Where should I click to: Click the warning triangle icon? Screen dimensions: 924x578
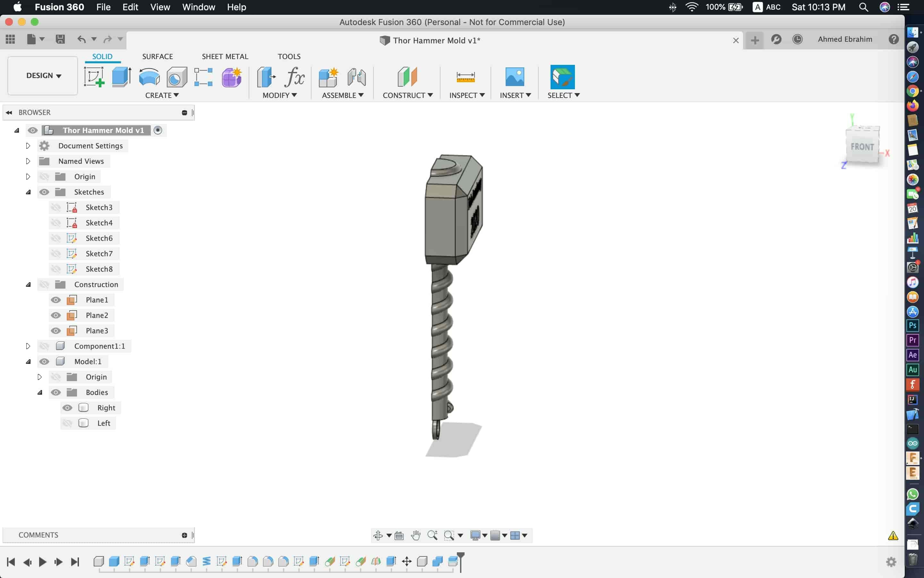tap(893, 536)
